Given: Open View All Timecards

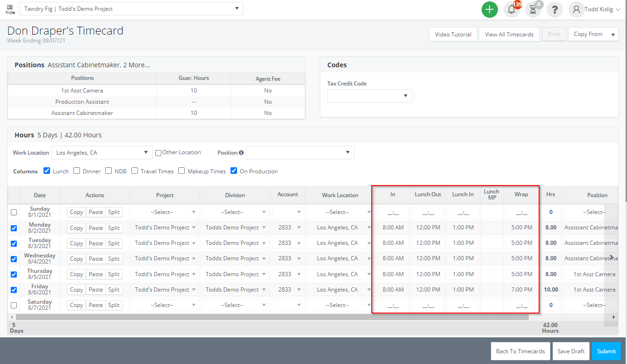Looking at the screenshot, I should (x=509, y=34).
